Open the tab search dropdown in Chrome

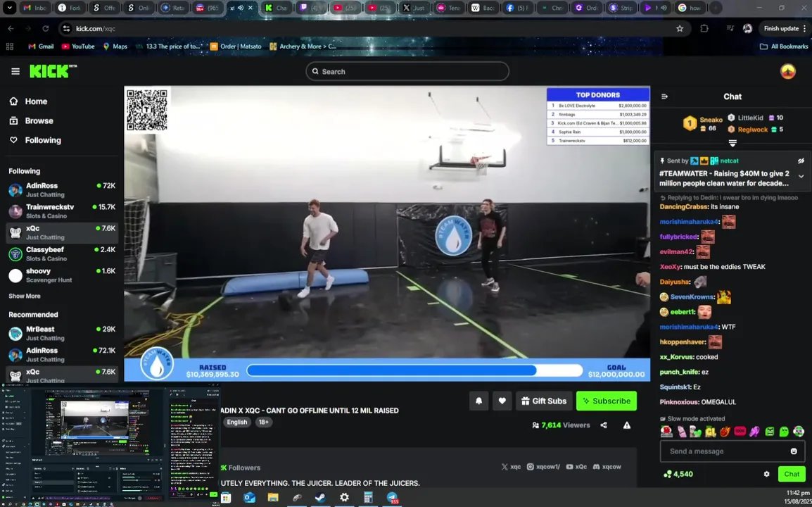(9, 8)
